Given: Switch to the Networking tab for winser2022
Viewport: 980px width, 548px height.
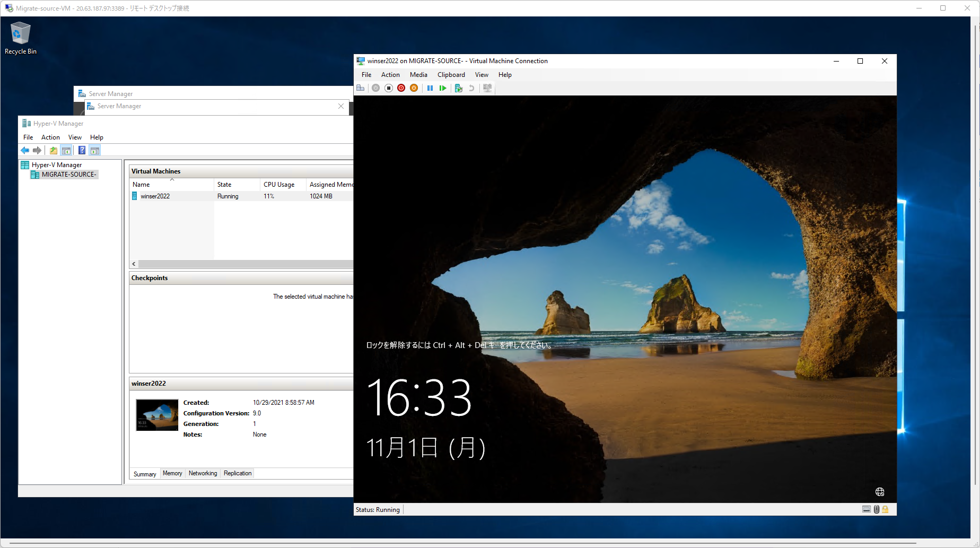Looking at the screenshot, I should pyautogui.click(x=203, y=473).
